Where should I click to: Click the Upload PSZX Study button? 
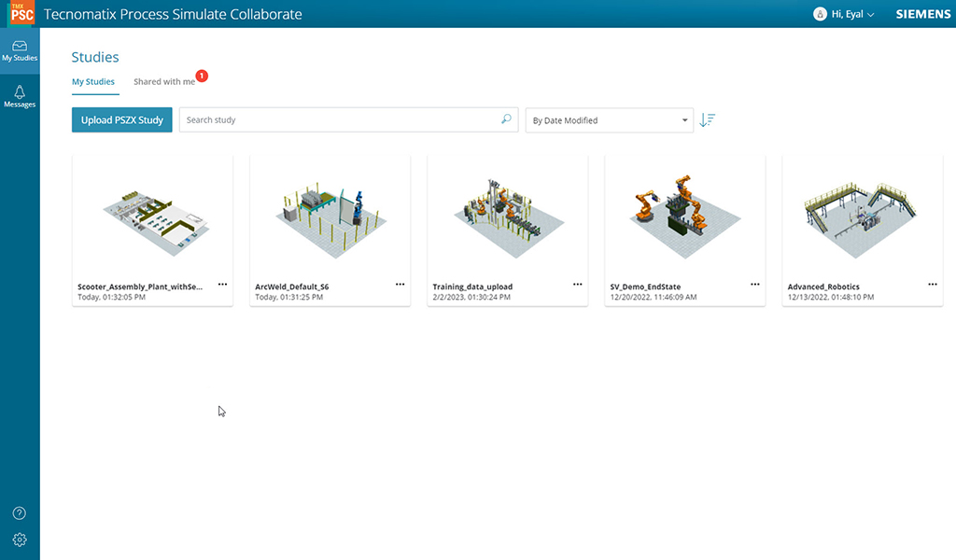click(121, 119)
